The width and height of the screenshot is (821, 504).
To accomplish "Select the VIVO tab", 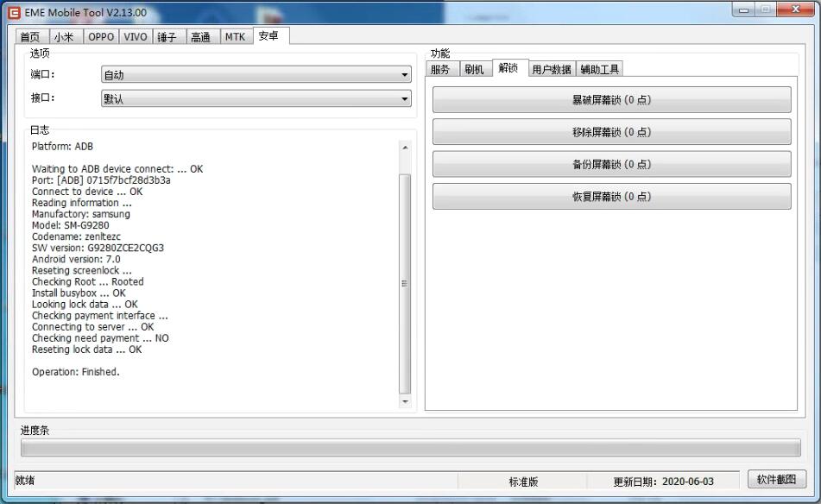I will pyautogui.click(x=135, y=36).
